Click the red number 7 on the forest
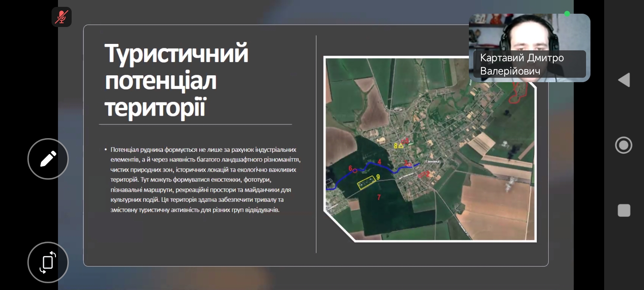The image size is (644, 290). [379, 197]
